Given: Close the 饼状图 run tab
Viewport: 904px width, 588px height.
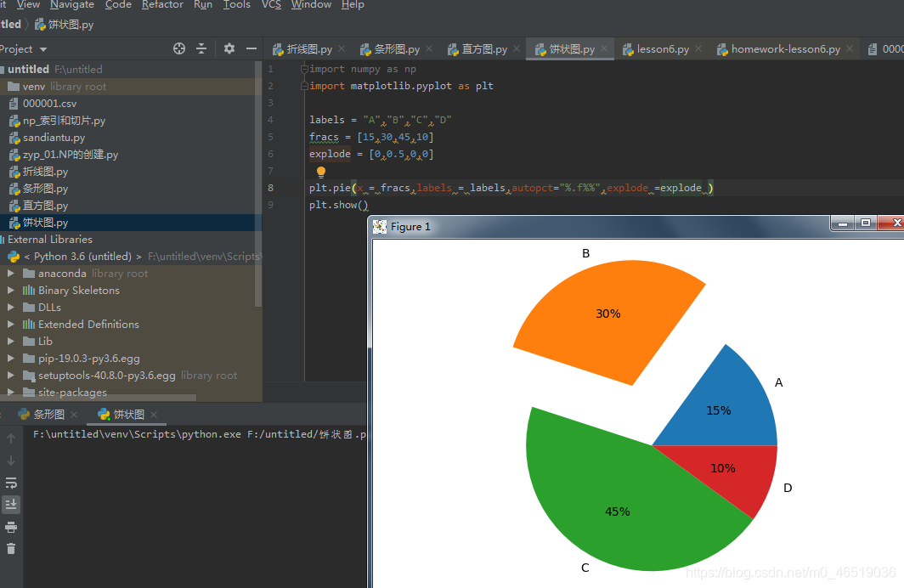Looking at the screenshot, I should [154, 415].
